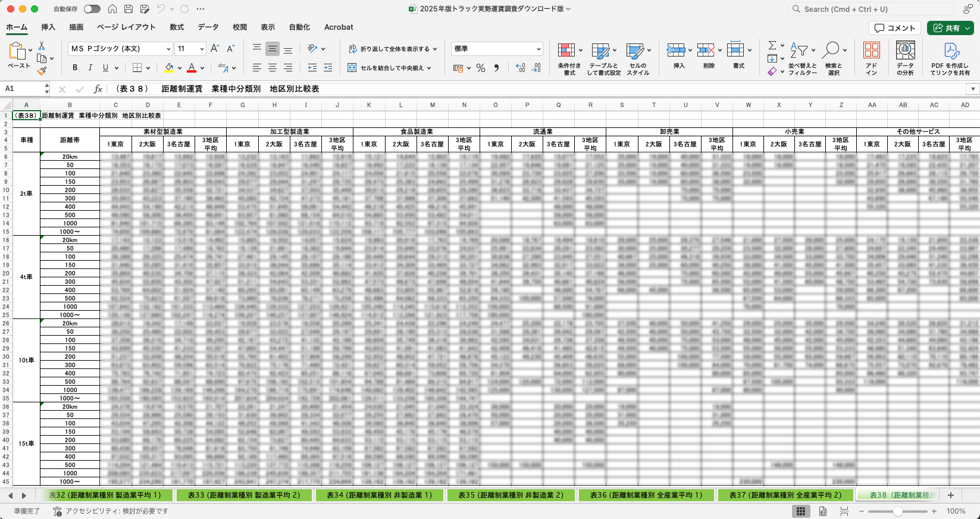
Task: Click the Copy icon
Action: pos(42,58)
